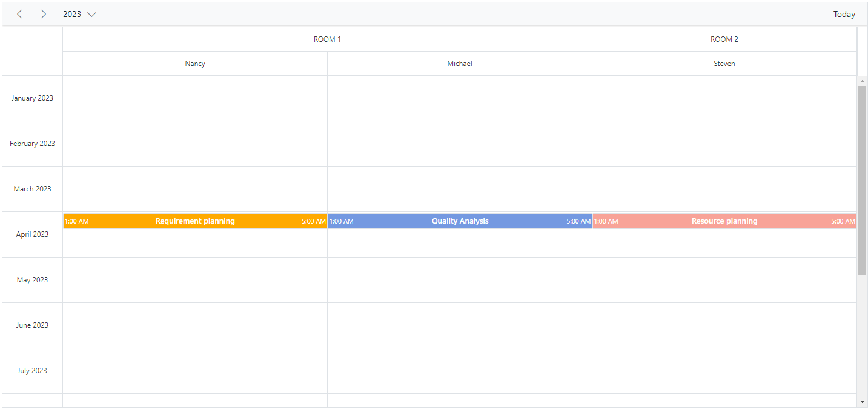
Task: Click the January 2023 row label
Action: [x=32, y=98]
